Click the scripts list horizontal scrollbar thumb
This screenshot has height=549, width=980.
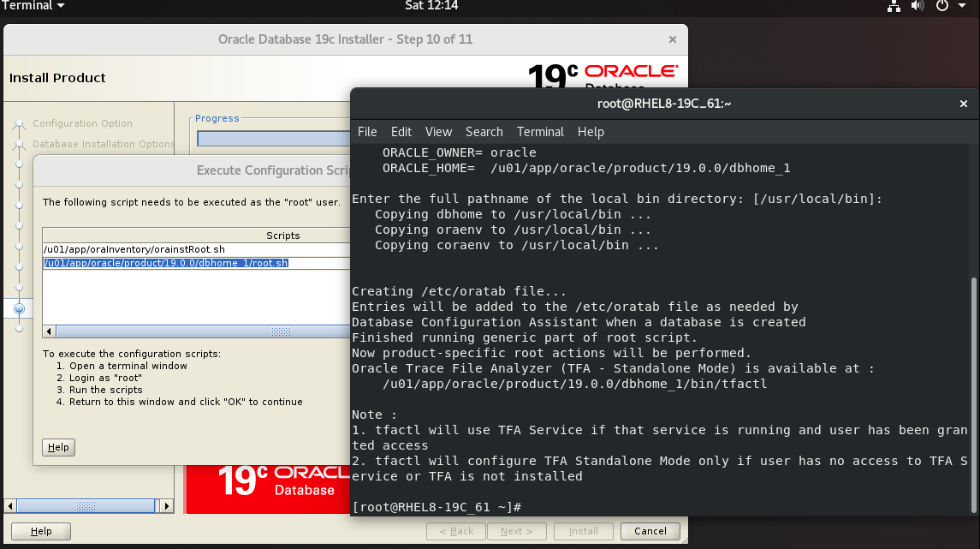coord(203,332)
